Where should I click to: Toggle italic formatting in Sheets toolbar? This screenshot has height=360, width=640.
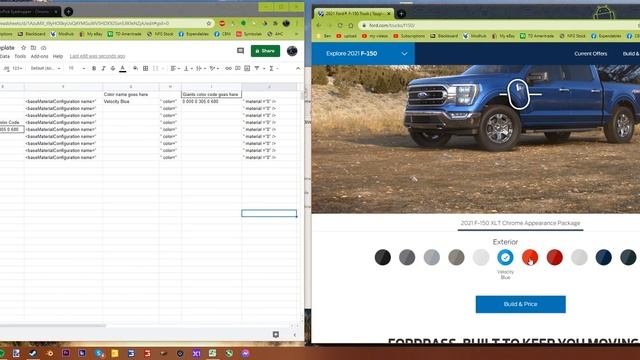(x=103, y=69)
